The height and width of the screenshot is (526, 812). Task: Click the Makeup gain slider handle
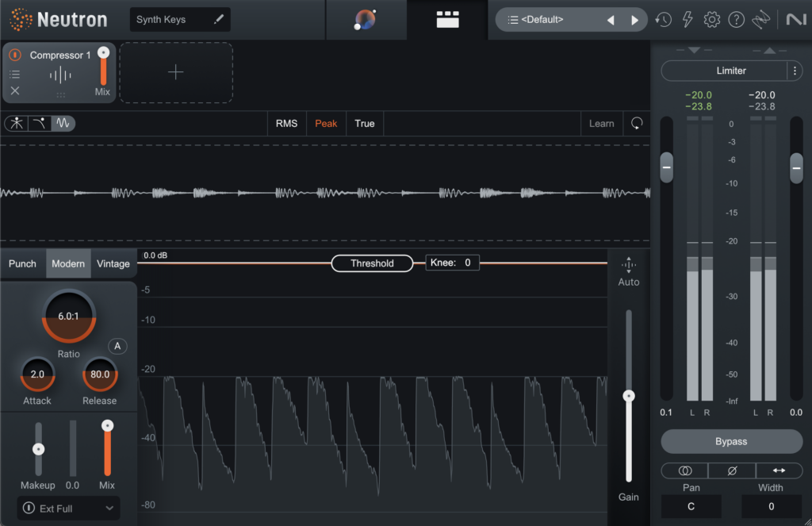(38, 449)
